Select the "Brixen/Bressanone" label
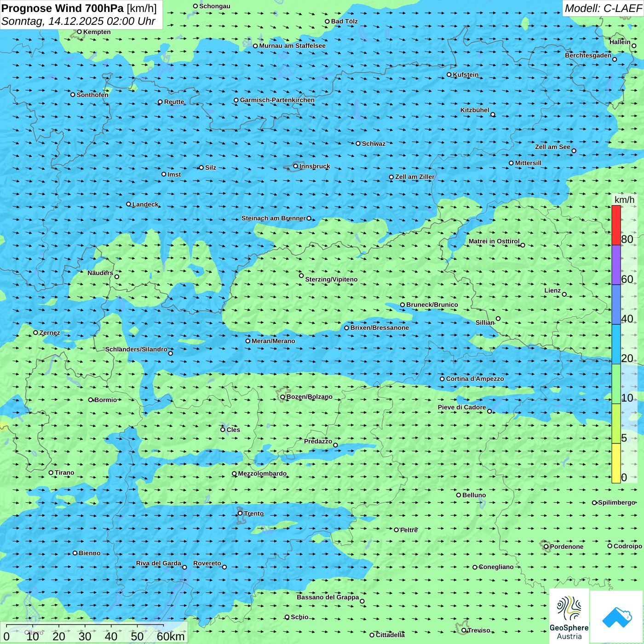The width and height of the screenshot is (644, 644). (x=379, y=328)
